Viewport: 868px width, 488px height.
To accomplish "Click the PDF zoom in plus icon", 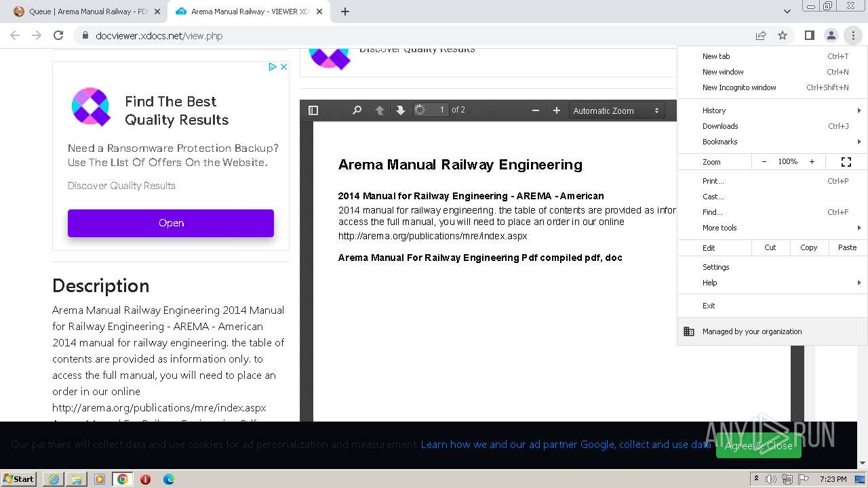I will click(x=557, y=110).
